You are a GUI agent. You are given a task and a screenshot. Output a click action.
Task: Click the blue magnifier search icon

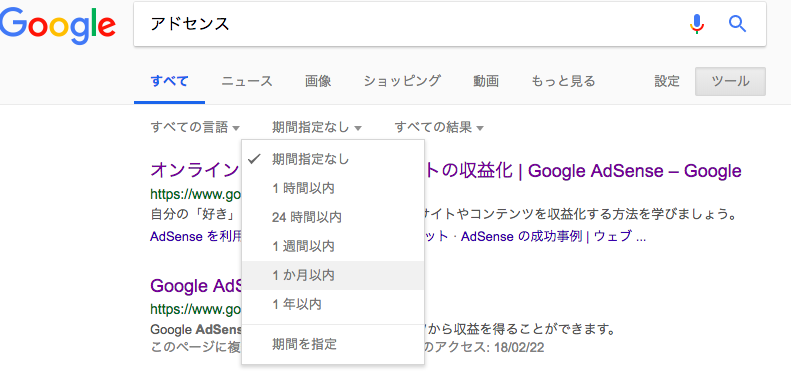point(738,24)
